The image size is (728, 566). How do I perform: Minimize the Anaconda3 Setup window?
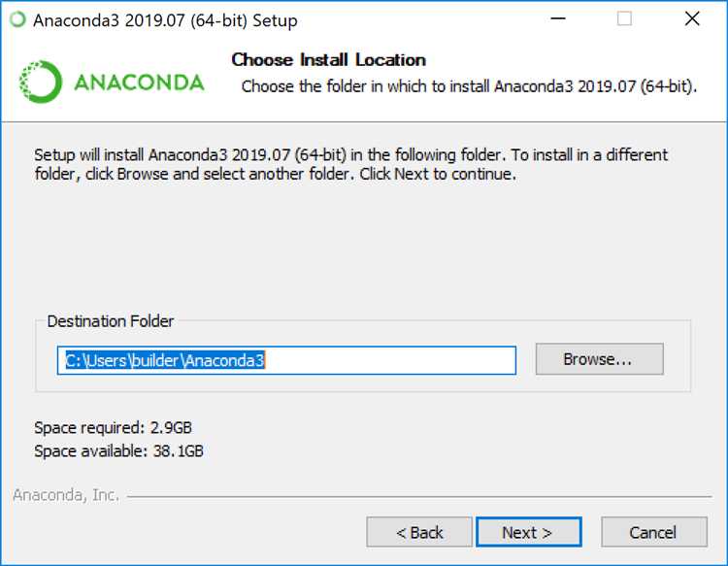(558, 19)
